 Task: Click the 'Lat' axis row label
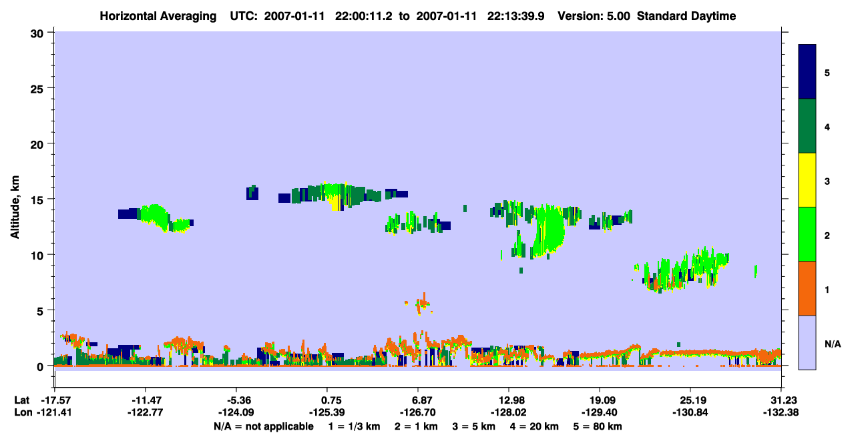tap(21, 400)
